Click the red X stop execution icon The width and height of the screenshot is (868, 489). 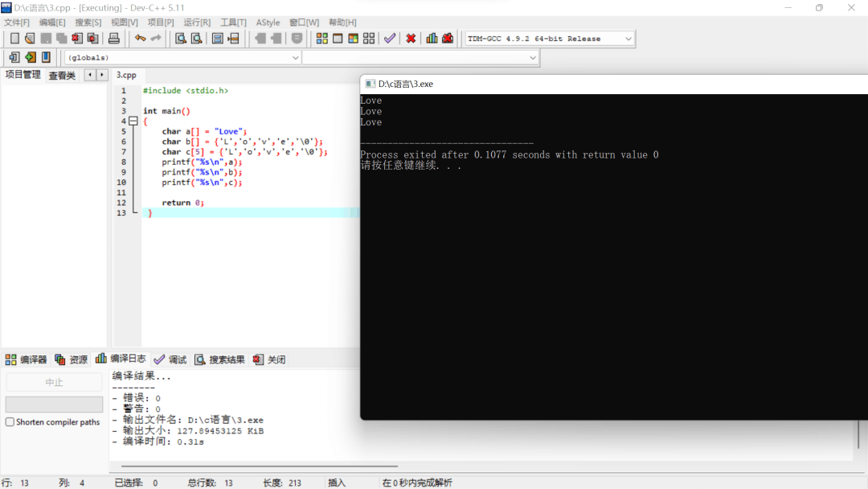point(411,39)
